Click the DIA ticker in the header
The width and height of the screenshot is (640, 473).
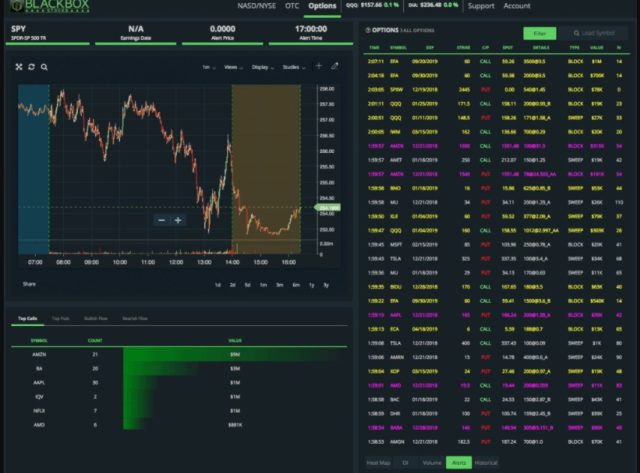click(433, 6)
